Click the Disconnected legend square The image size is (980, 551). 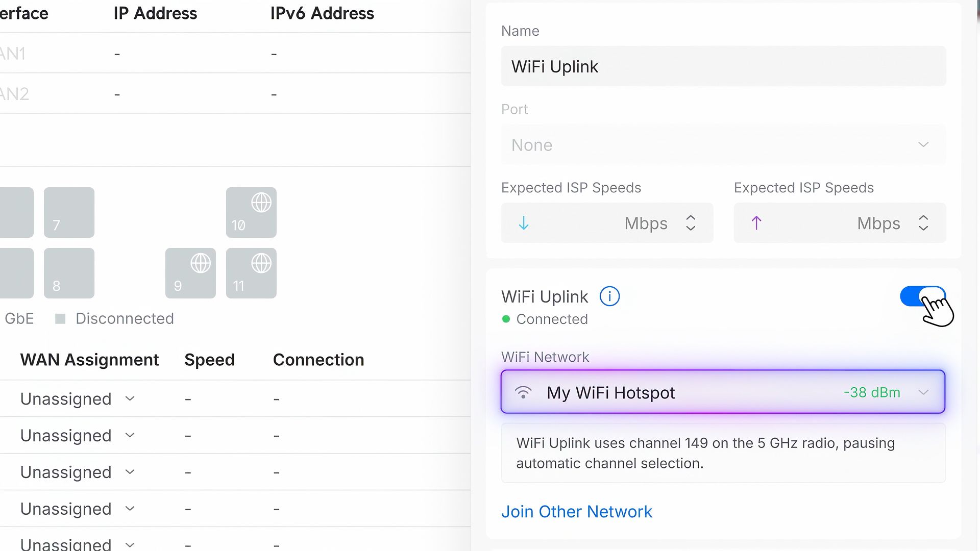pyautogui.click(x=60, y=318)
